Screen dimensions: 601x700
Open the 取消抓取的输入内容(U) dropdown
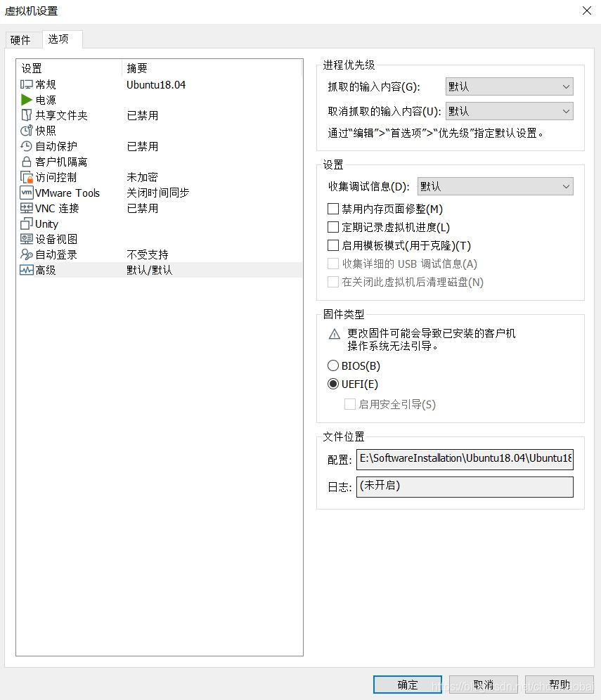pyautogui.click(x=510, y=111)
